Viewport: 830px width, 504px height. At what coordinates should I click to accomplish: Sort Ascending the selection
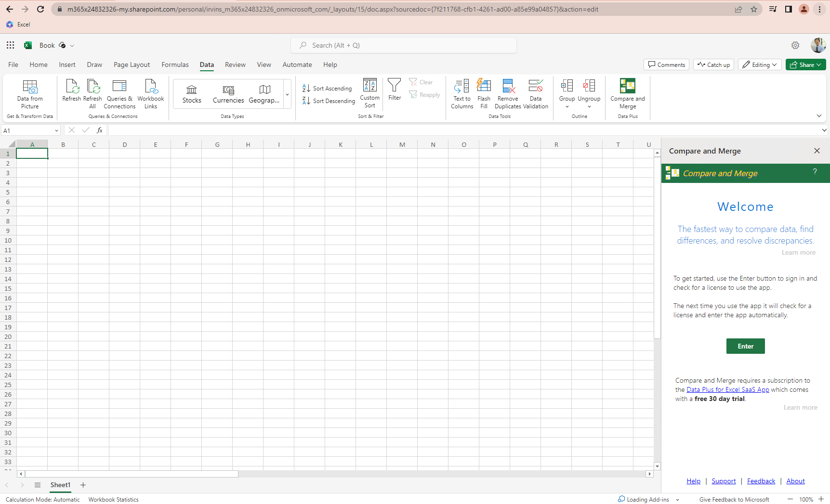point(327,89)
